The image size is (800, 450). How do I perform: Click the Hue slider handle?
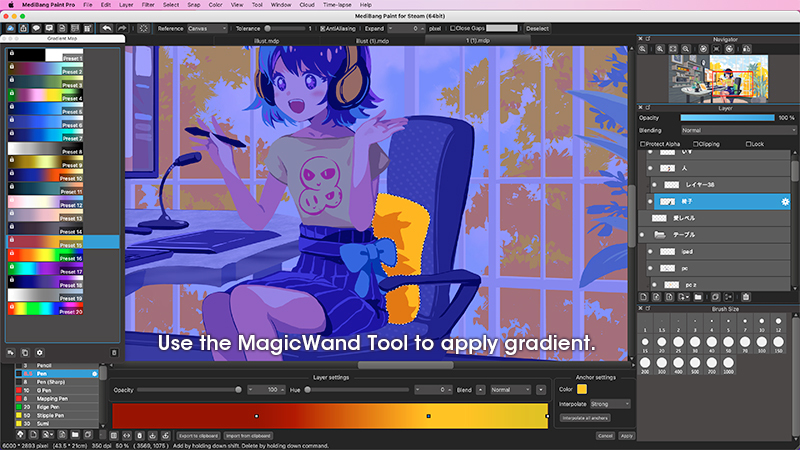click(307, 390)
